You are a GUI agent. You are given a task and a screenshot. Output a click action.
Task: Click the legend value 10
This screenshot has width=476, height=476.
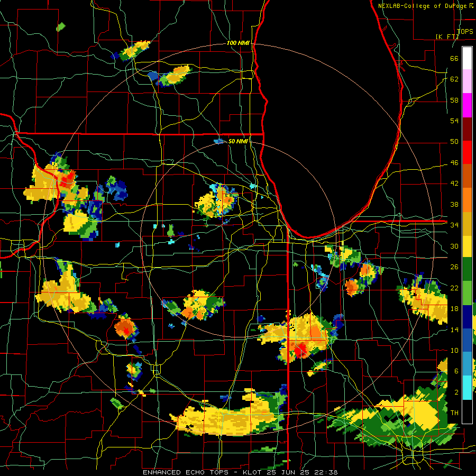(454, 350)
